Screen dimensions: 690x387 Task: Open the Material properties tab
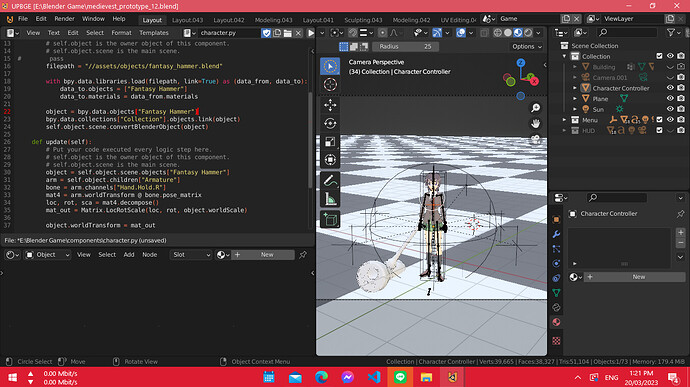(556, 322)
